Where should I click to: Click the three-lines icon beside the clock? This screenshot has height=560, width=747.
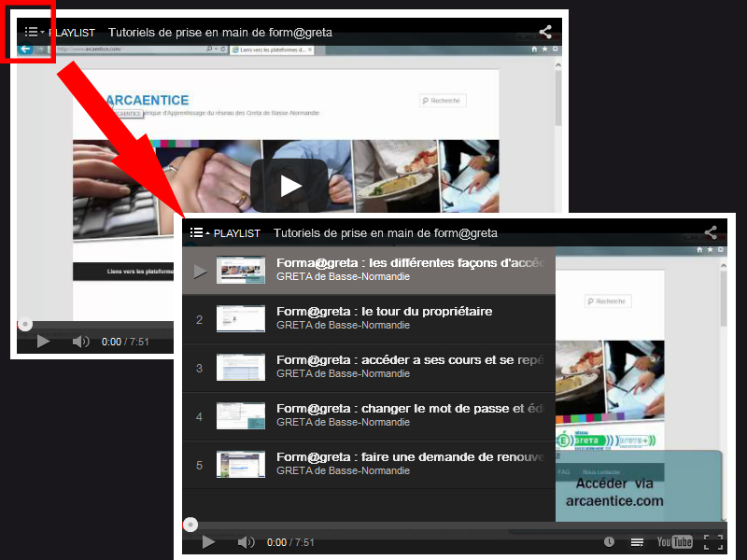(x=637, y=542)
